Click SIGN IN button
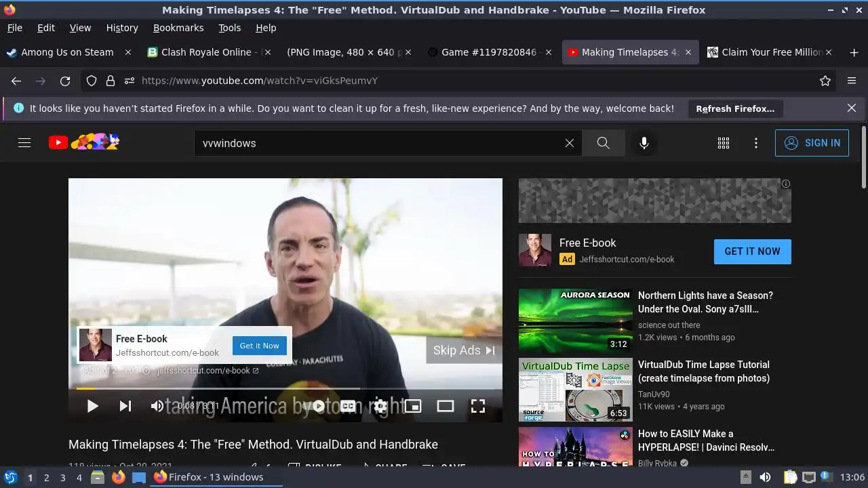Viewport: 868px width, 488px height. pos(812,143)
